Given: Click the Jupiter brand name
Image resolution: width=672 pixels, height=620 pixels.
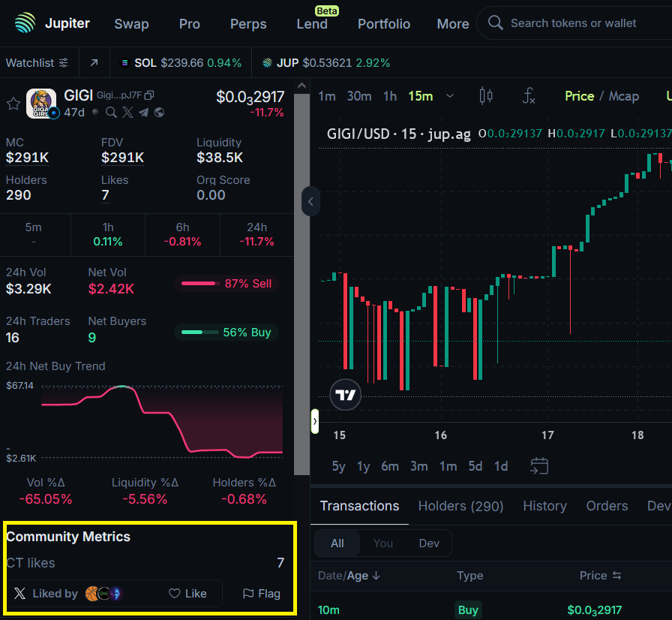Looking at the screenshot, I should pos(67,23).
